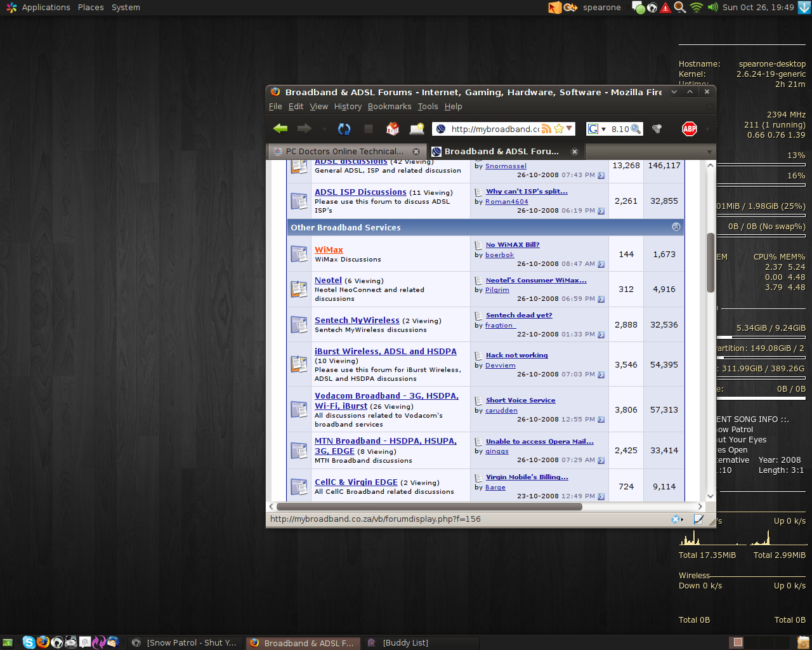Launch Skype from the bottom panel
The width and height of the screenshot is (812, 650).
click(x=29, y=642)
